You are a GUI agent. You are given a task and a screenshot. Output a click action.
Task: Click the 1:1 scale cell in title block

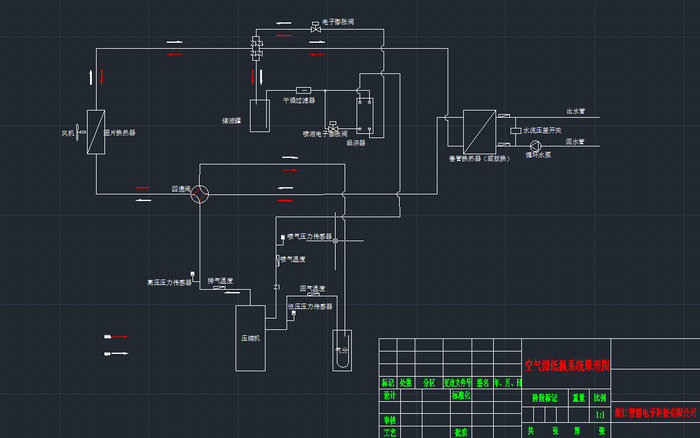600,413
